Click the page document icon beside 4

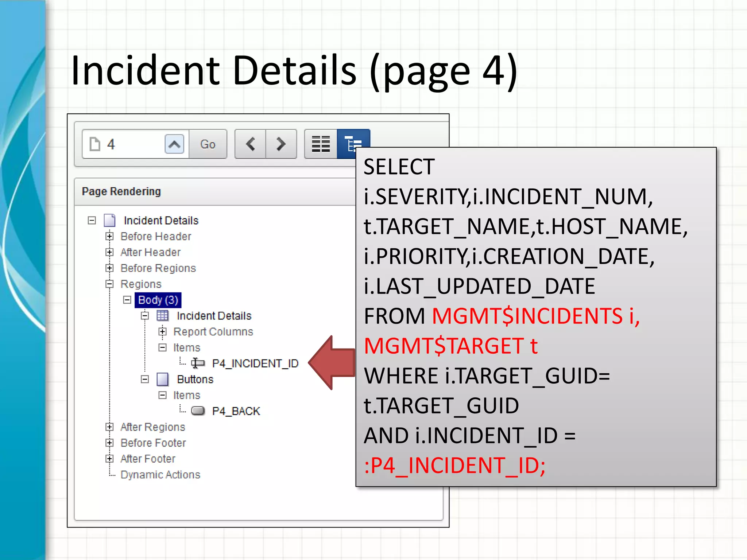[95, 144]
